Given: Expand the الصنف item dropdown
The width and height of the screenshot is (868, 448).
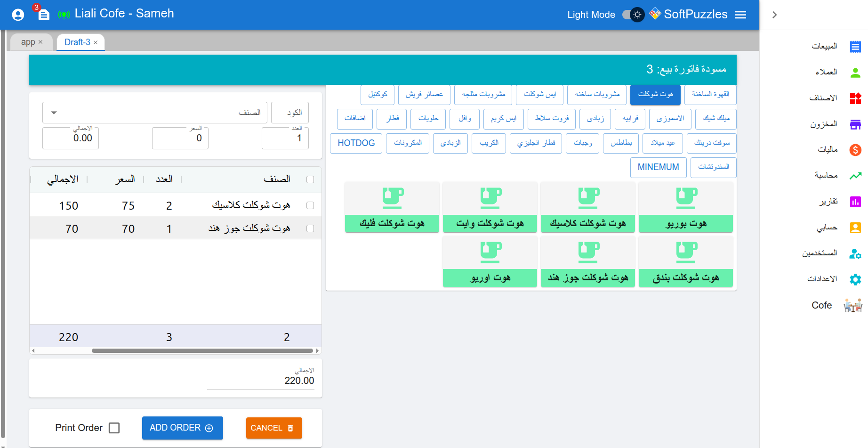Looking at the screenshot, I should tap(54, 113).
